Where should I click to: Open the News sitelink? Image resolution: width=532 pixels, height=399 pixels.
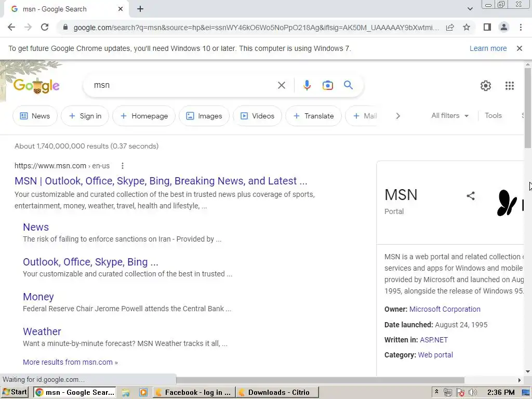click(36, 227)
